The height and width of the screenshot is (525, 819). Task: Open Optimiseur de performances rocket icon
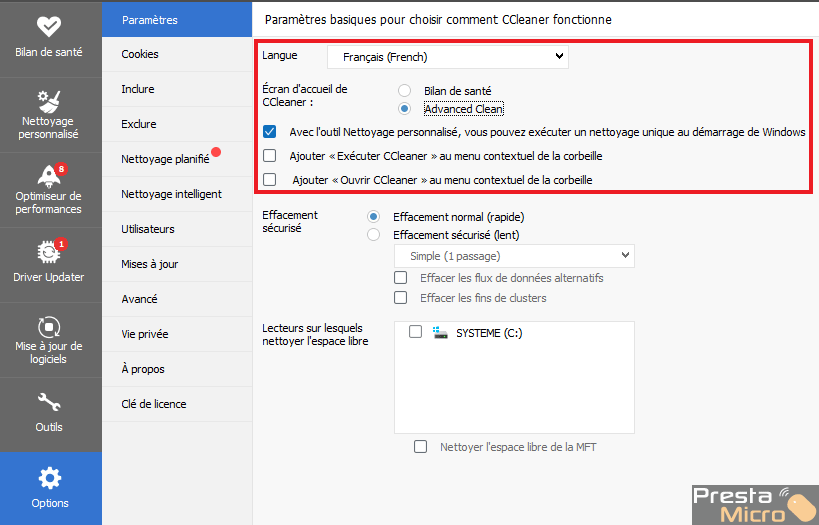[49, 177]
